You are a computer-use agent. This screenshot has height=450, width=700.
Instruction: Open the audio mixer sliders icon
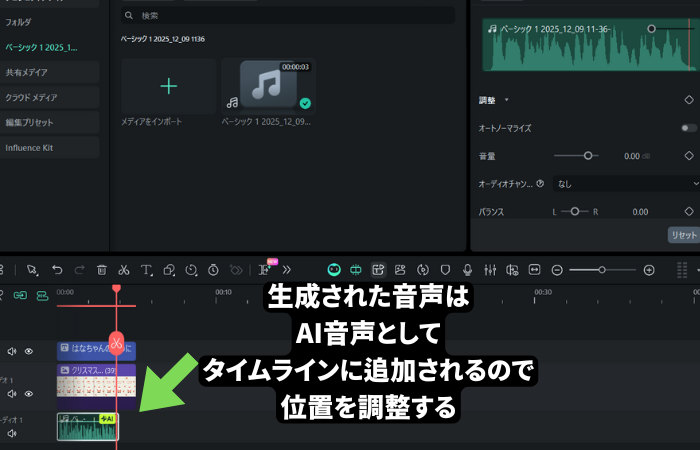coord(490,270)
